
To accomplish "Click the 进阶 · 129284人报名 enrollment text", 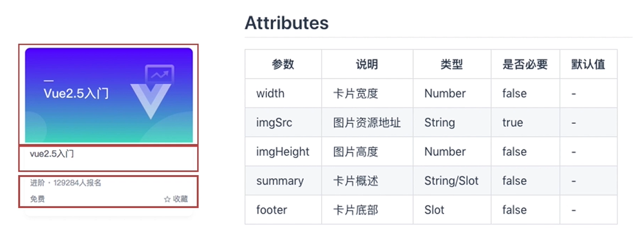I will [65, 182].
